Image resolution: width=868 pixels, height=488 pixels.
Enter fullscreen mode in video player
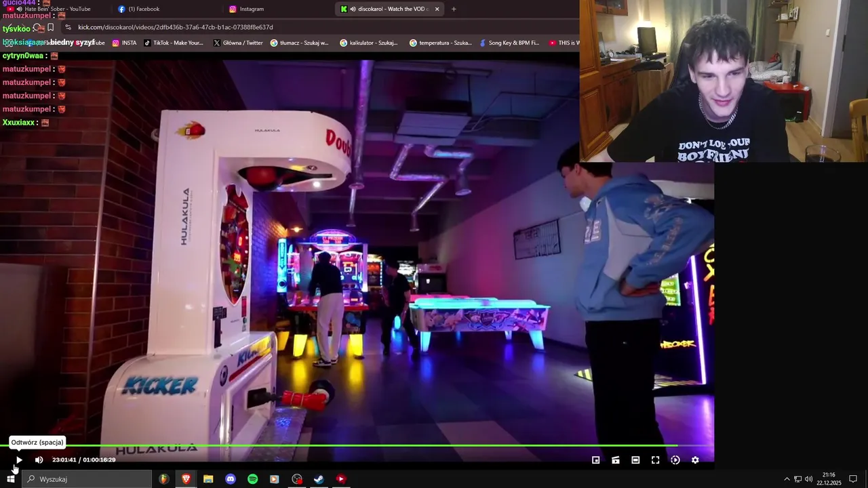pyautogui.click(x=655, y=460)
